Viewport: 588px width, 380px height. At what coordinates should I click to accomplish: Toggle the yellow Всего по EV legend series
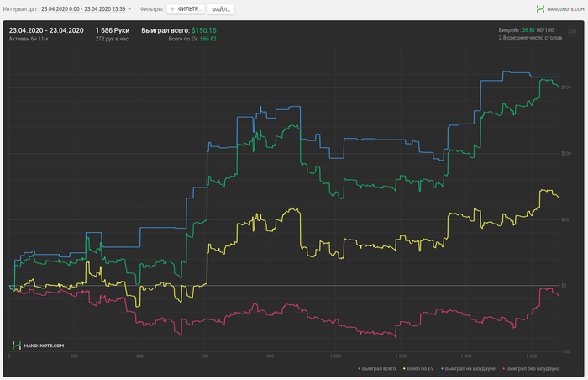click(418, 369)
